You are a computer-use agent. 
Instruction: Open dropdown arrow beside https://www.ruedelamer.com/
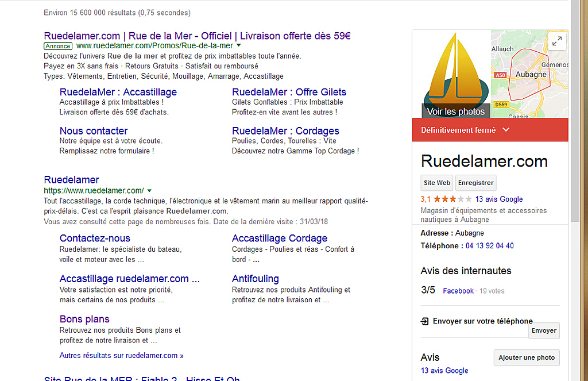point(149,191)
